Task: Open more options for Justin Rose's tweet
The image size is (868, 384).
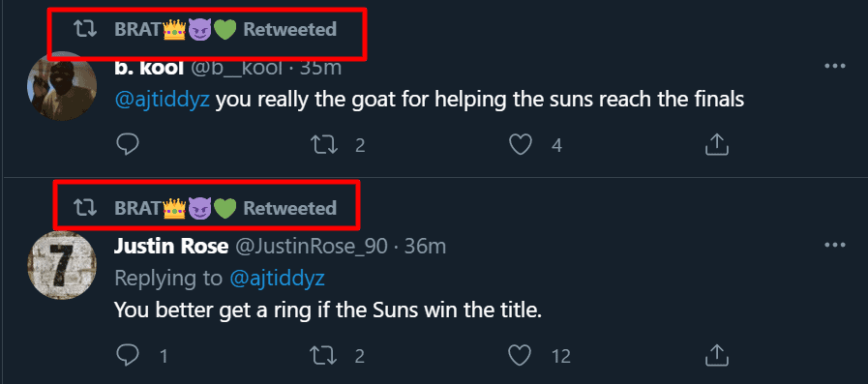Action: click(x=835, y=245)
